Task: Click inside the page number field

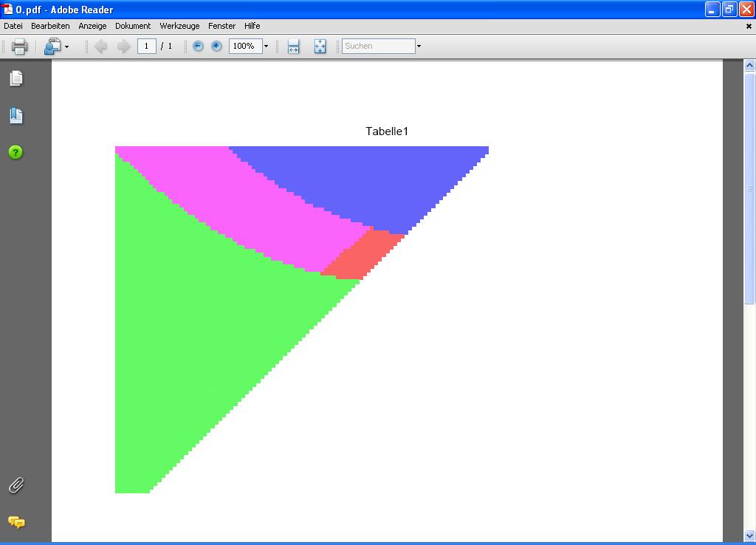Action: coord(146,46)
